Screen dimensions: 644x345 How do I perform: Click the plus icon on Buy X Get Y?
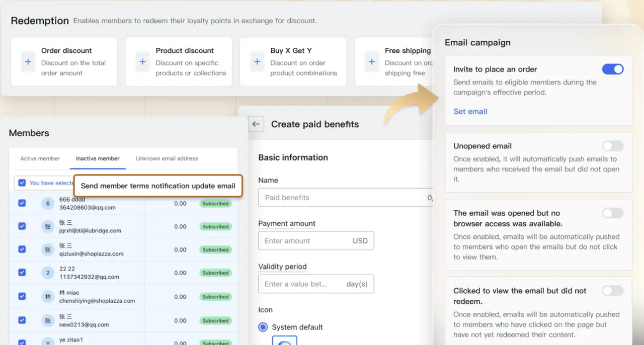(x=257, y=62)
